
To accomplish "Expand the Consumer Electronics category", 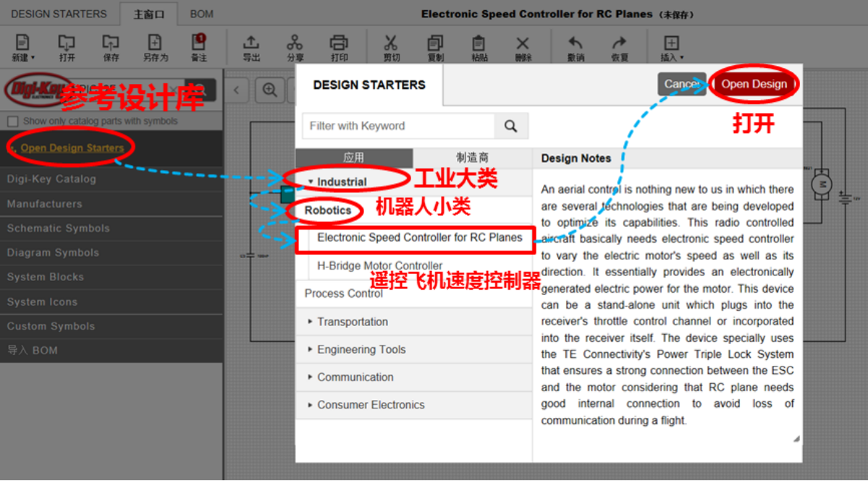I will (x=371, y=403).
